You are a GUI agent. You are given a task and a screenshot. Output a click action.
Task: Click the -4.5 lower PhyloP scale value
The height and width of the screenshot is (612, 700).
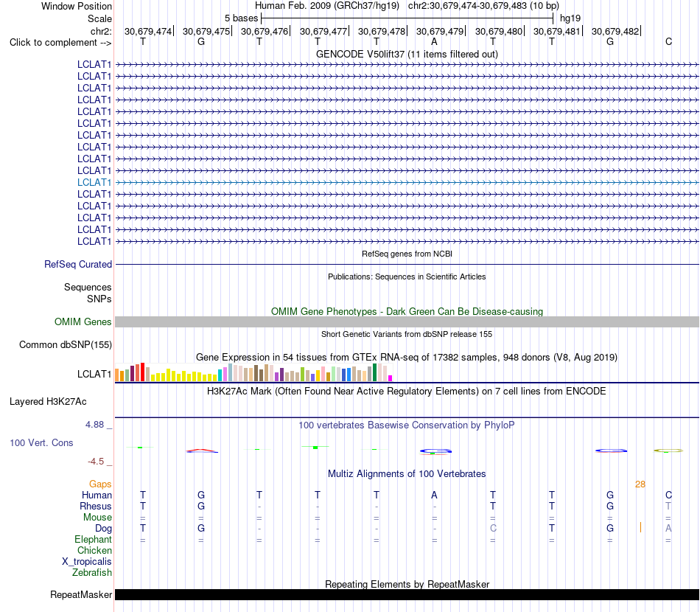click(x=96, y=461)
